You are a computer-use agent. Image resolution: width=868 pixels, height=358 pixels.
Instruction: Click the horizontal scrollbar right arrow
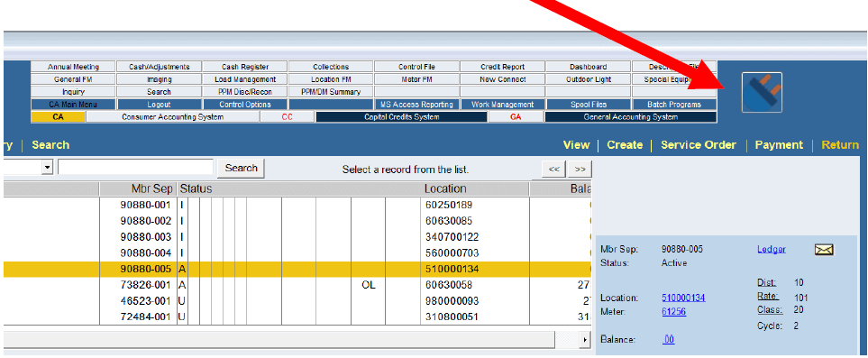pos(585,339)
